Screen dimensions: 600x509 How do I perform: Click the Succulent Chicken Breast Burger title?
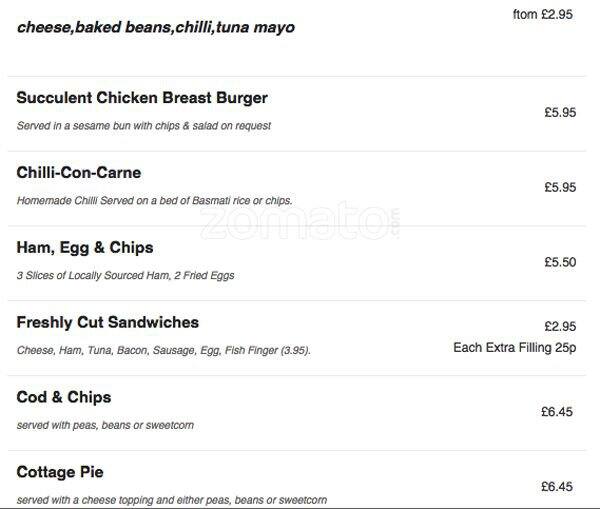pos(142,98)
